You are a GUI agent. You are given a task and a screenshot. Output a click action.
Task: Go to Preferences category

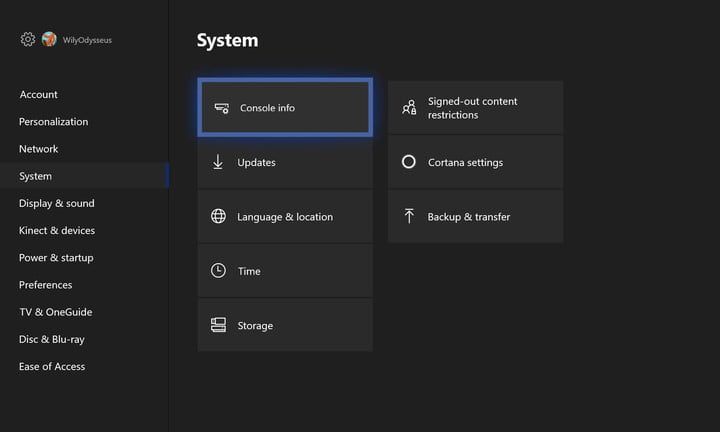45,285
